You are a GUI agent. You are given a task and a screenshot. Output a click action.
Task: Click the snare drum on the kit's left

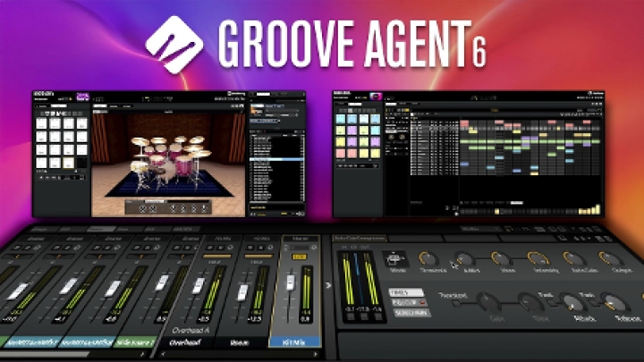[139, 166]
